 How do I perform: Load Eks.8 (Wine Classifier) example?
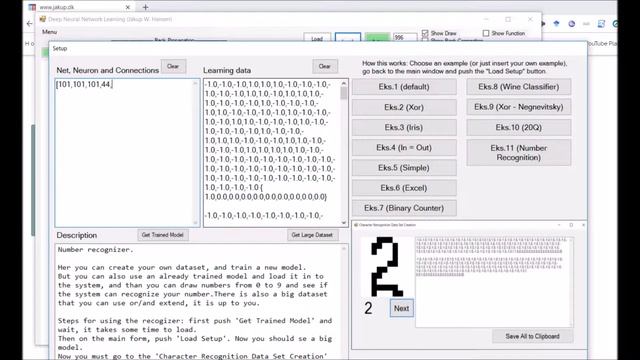point(519,87)
